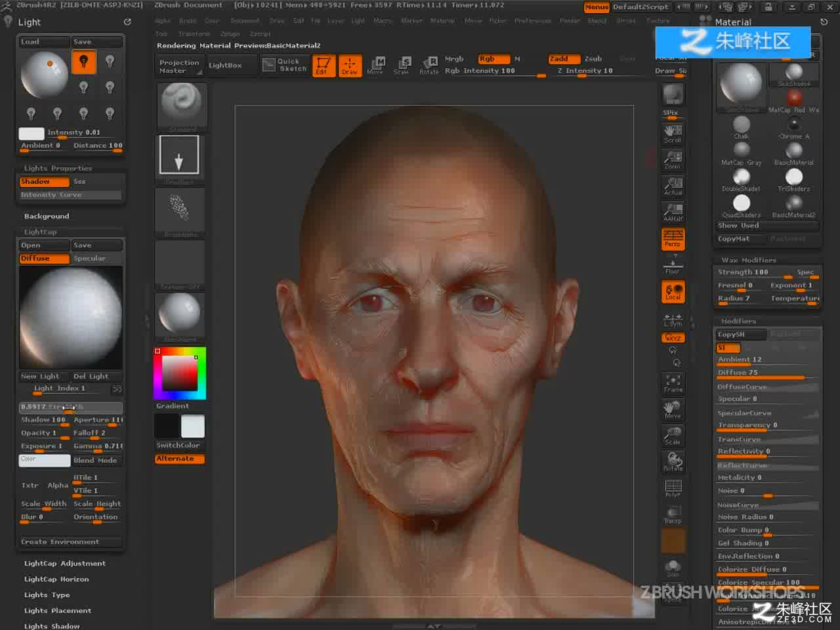The height and width of the screenshot is (630, 840).
Task: Open the Render menu
Action: [x=570, y=21]
